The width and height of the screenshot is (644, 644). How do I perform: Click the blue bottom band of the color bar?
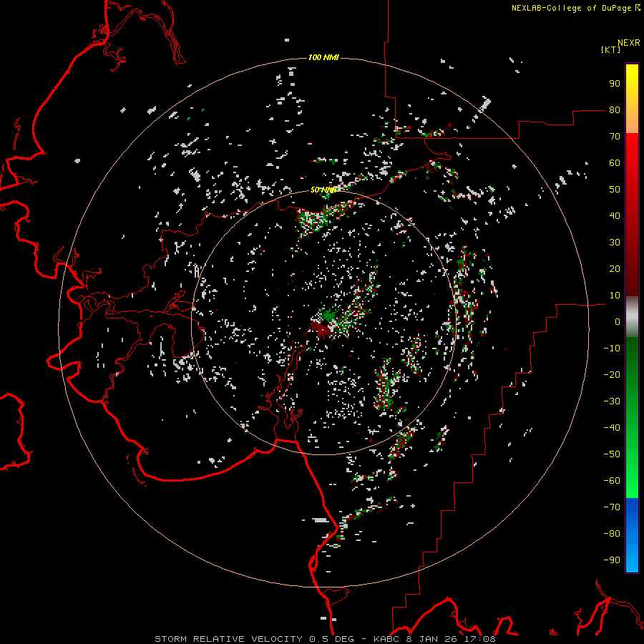pyautogui.click(x=632, y=535)
